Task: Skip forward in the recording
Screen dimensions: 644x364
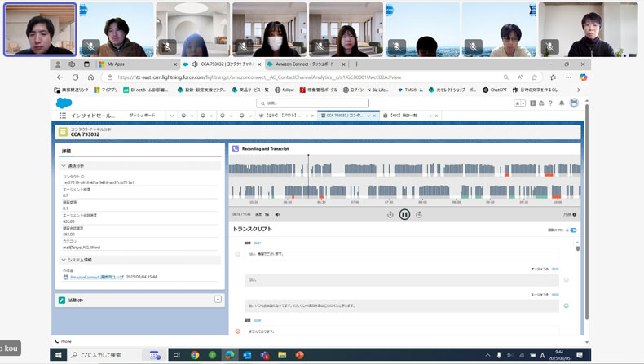Action: [x=419, y=214]
